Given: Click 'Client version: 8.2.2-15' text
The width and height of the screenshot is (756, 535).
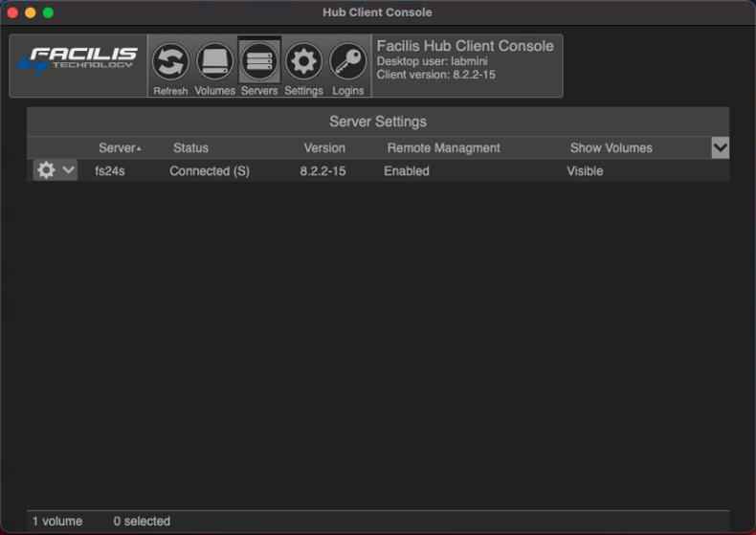Looking at the screenshot, I should [x=435, y=75].
